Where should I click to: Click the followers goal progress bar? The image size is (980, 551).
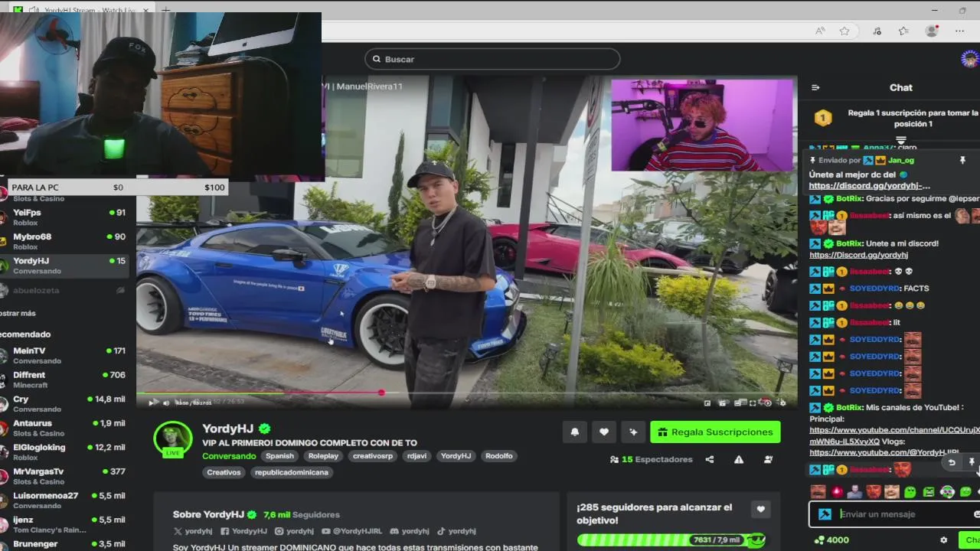point(671,540)
